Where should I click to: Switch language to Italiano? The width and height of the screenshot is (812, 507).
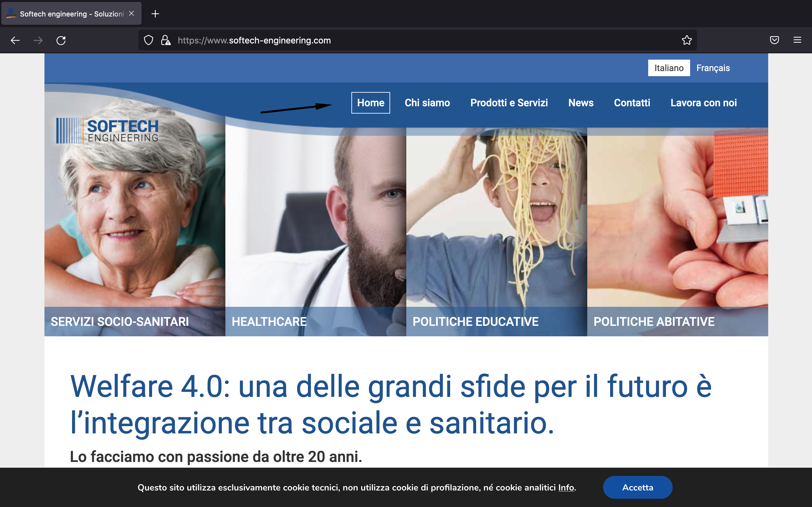click(669, 68)
